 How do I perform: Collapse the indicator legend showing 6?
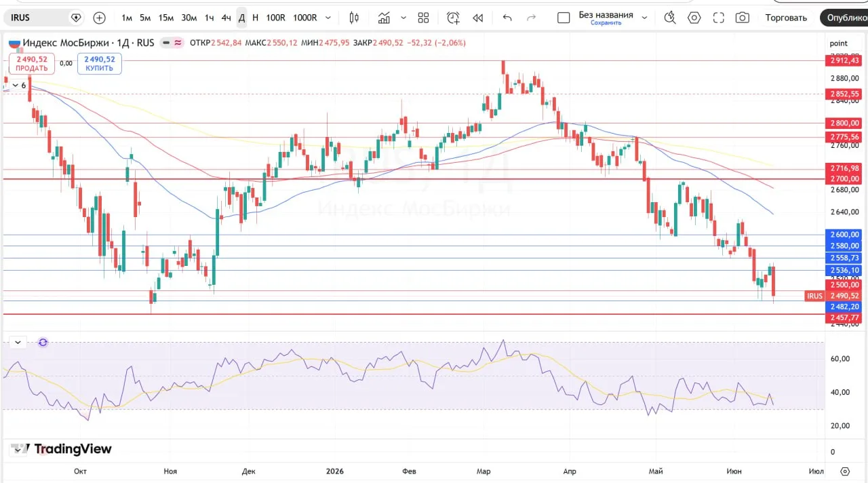pos(18,85)
